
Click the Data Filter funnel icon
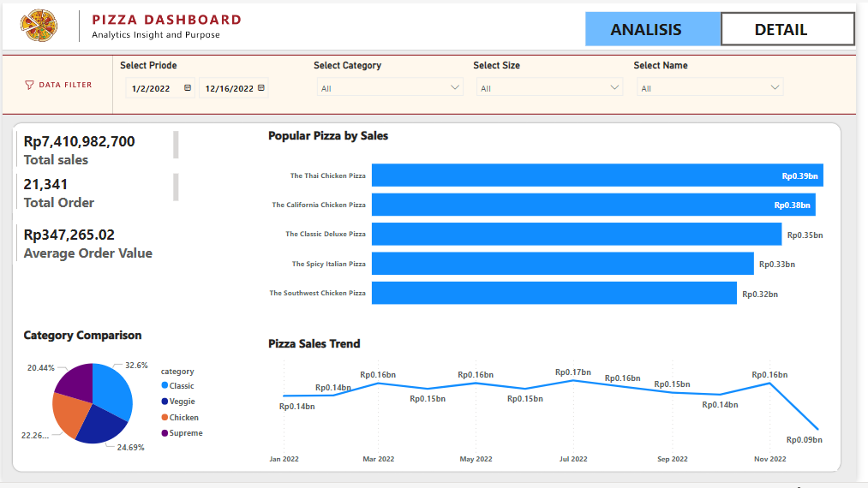29,86
